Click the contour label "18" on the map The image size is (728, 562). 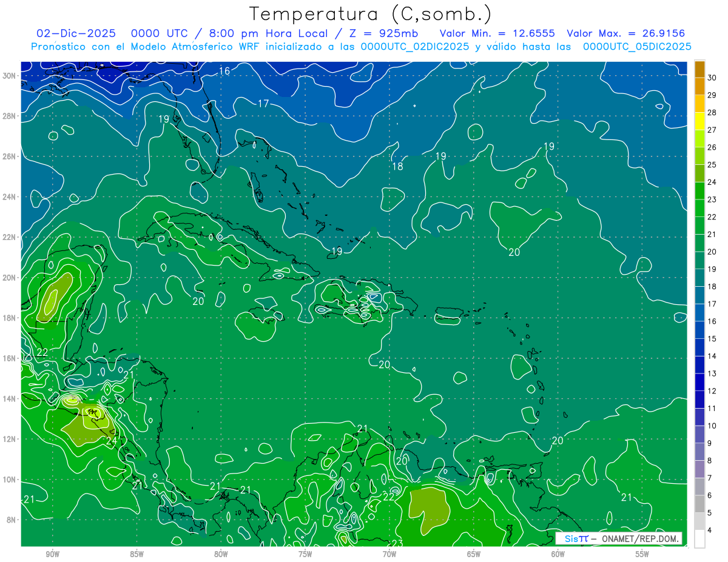click(x=397, y=167)
